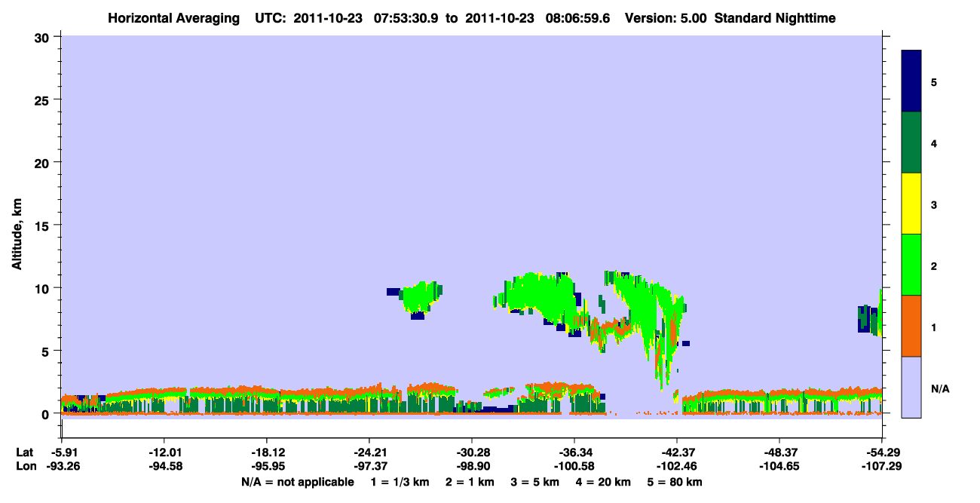Screen dimensions: 980x503
Task: Click latitude value -48.37
Action: click(x=779, y=452)
